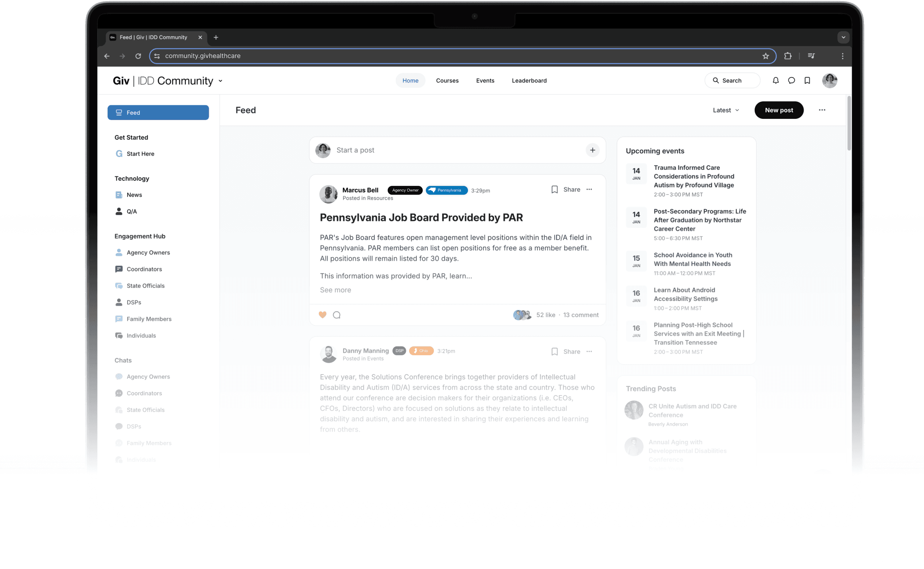Expand the Giv IDD Community selector dropdown

click(221, 81)
